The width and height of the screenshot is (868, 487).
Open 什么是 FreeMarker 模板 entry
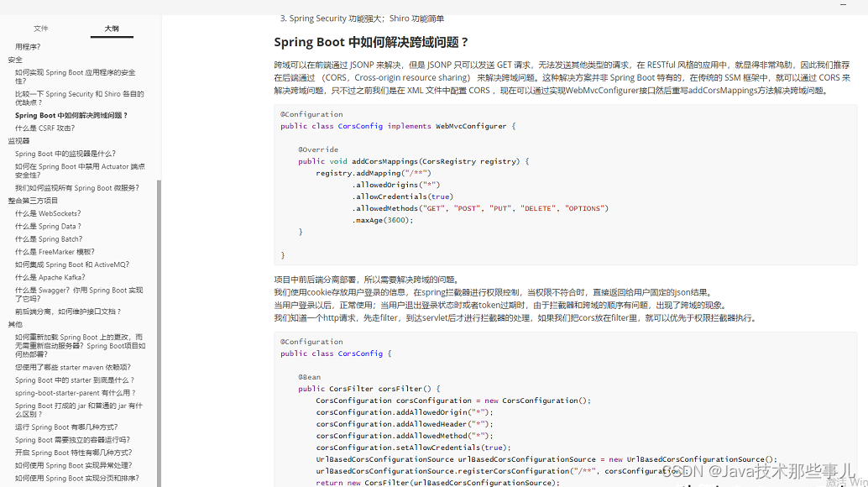coord(55,252)
